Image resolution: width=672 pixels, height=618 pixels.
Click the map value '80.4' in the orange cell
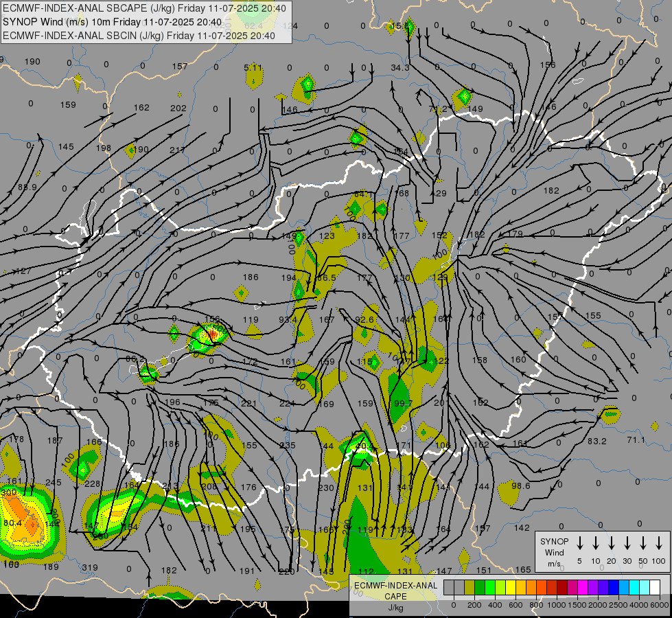coord(13,523)
